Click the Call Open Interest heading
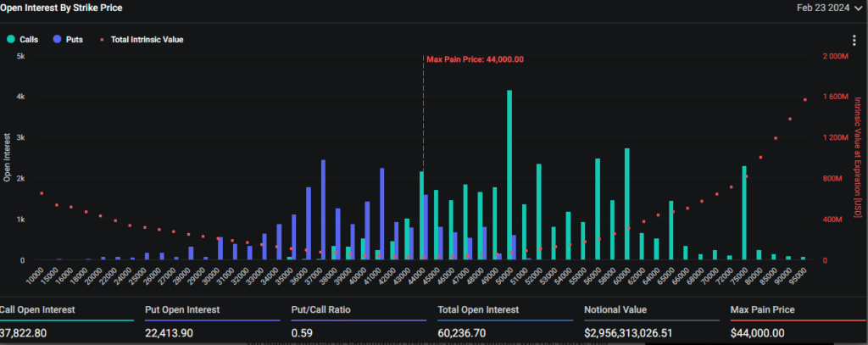This screenshot has width=868, height=345. 37,309
